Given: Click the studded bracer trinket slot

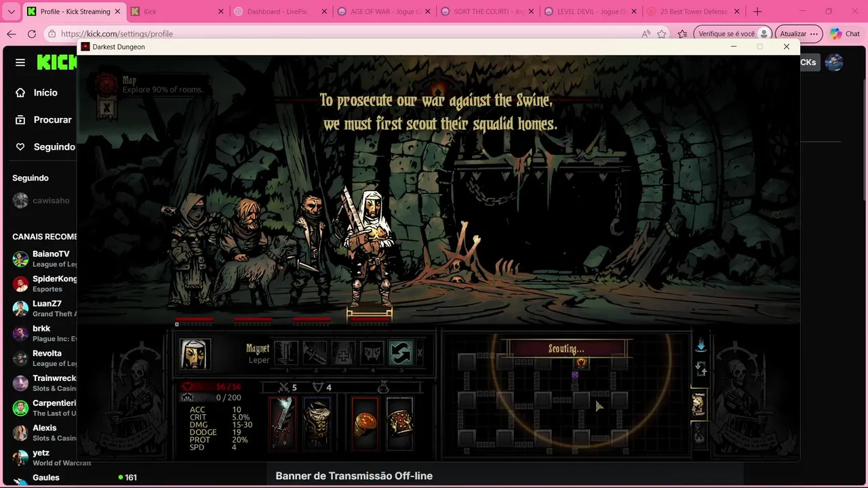Looking at the screenshot, I should click(x=399, y=423).
